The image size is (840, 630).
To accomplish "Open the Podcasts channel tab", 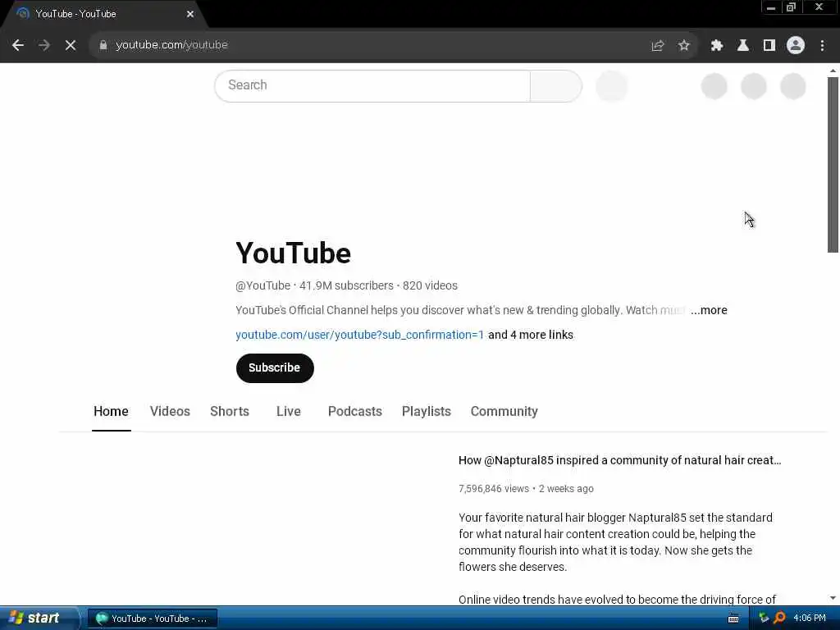I will 354,412.
